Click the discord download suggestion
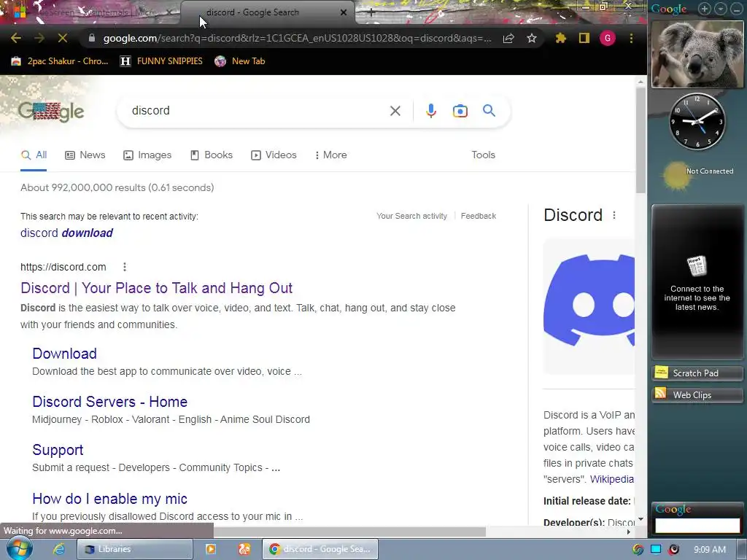The width and height of the screenshot is (747, 560). pos(66,233)
